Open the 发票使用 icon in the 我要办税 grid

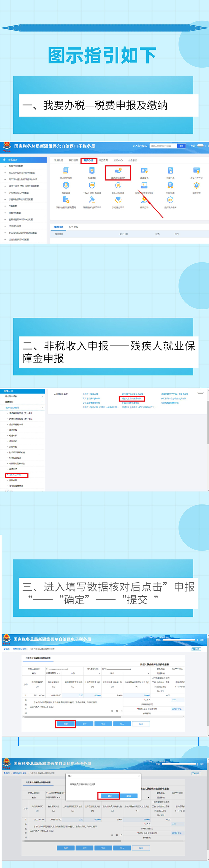pos(92,171)
